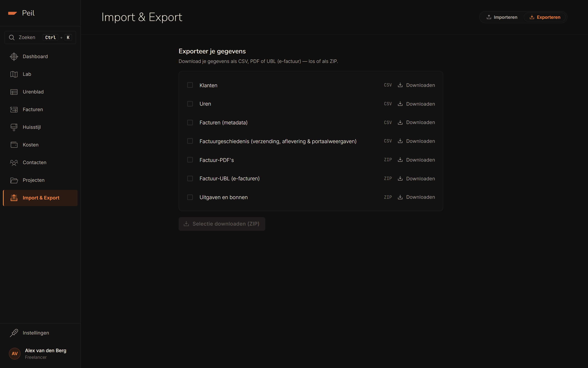Click the Ctrl shortcut key hint

pyautogui.click(x=51, y=38)
